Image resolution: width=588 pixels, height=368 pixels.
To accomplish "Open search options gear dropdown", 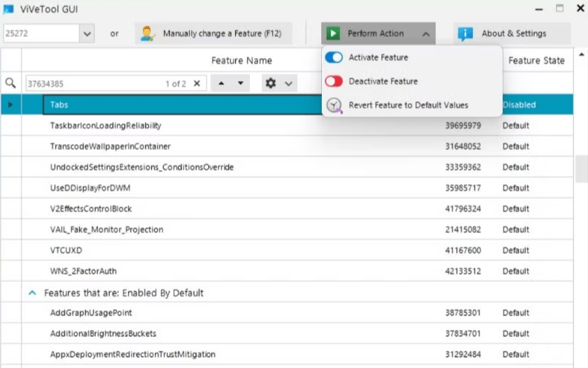I will [279, 84].
